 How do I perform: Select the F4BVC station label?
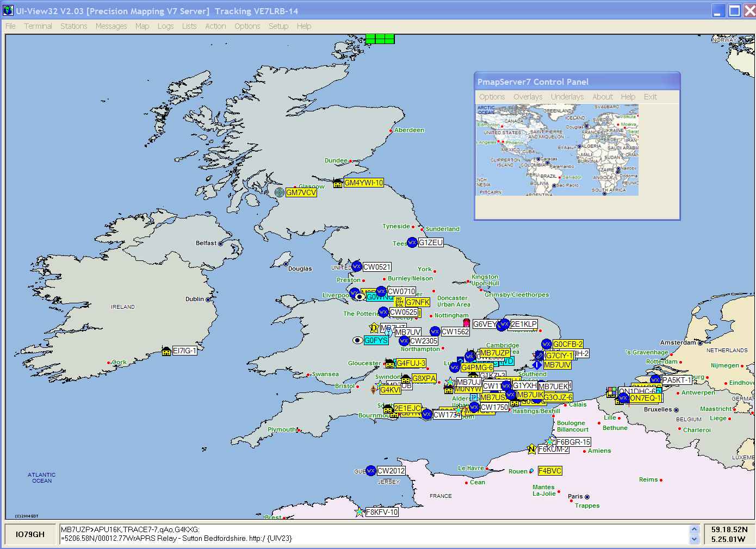(550, 471)
